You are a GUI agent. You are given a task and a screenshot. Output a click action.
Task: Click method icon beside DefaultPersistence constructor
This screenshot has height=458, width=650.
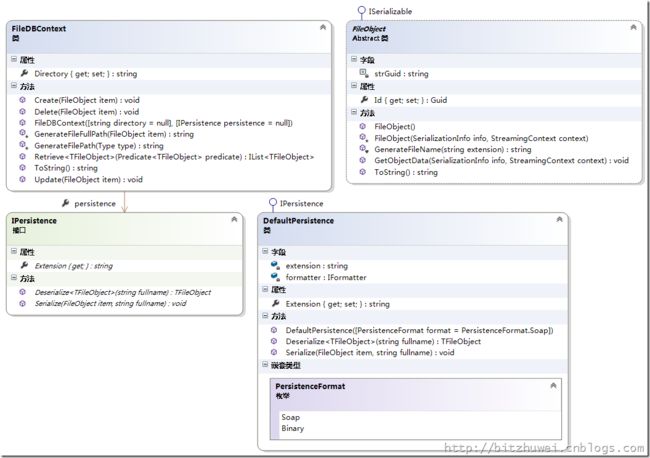[274, 330]
